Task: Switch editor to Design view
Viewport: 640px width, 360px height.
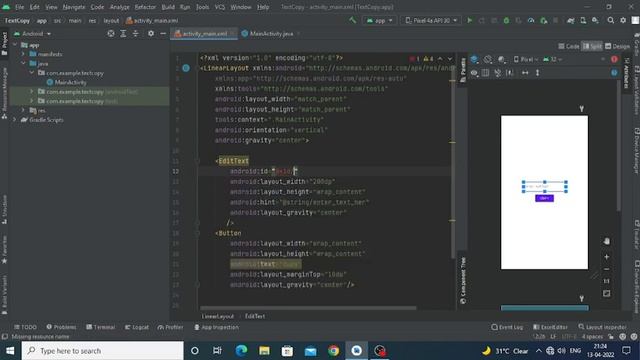Action: click(617, 46)
